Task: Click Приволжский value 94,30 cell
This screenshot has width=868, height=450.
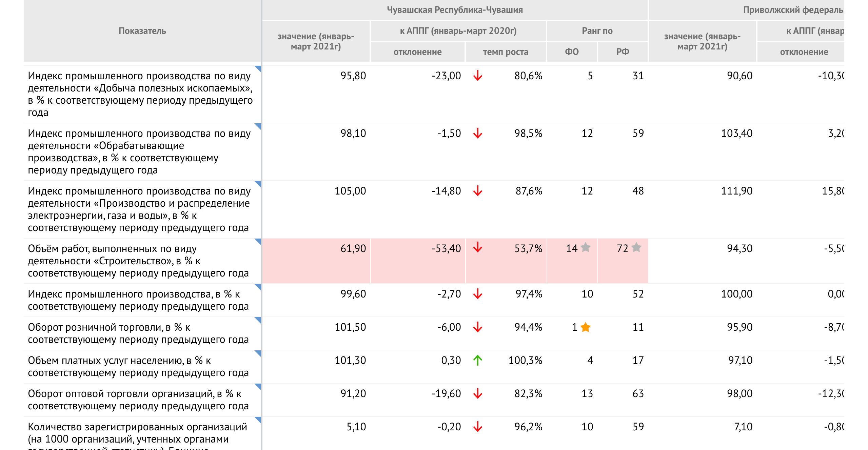Action: click(703, 261)
